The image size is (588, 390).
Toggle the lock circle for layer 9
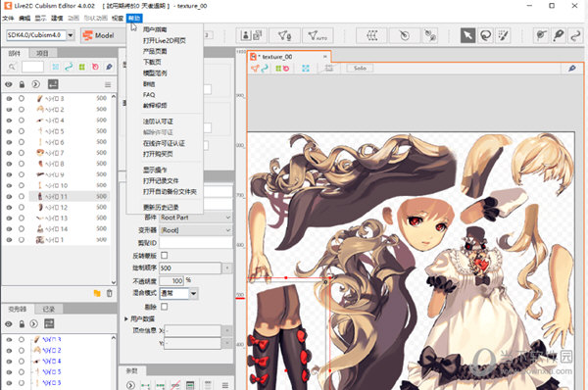click(22, 174)
